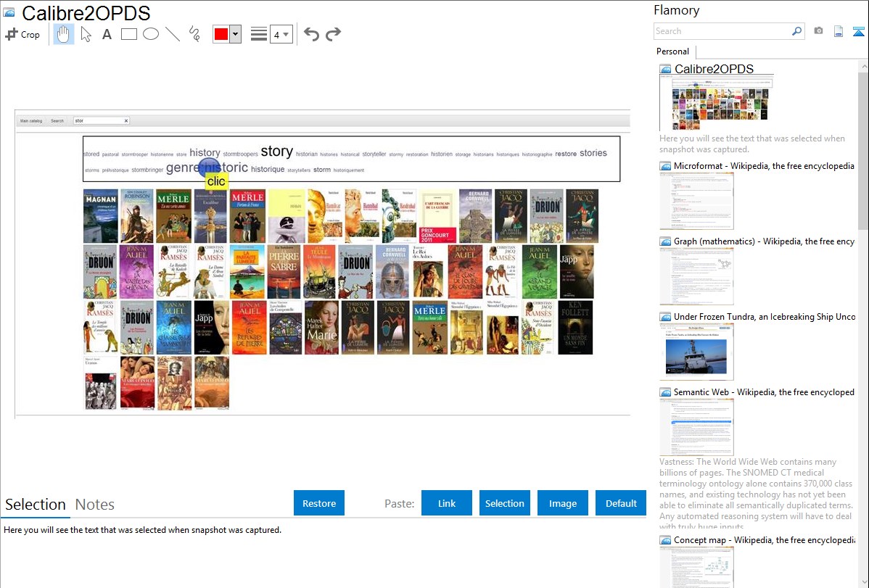Select the straight line tool
The width and height of the screenshot is (869, 588).
click(x=173, y=34)
